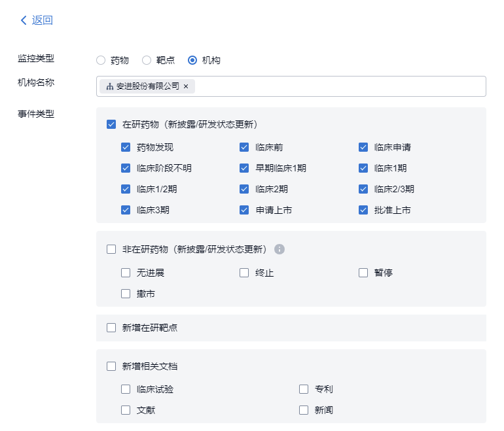This screenshot has height=431, width=504.
Task: Click the organization icon in the 安进 tag
Action: (109, 86)
